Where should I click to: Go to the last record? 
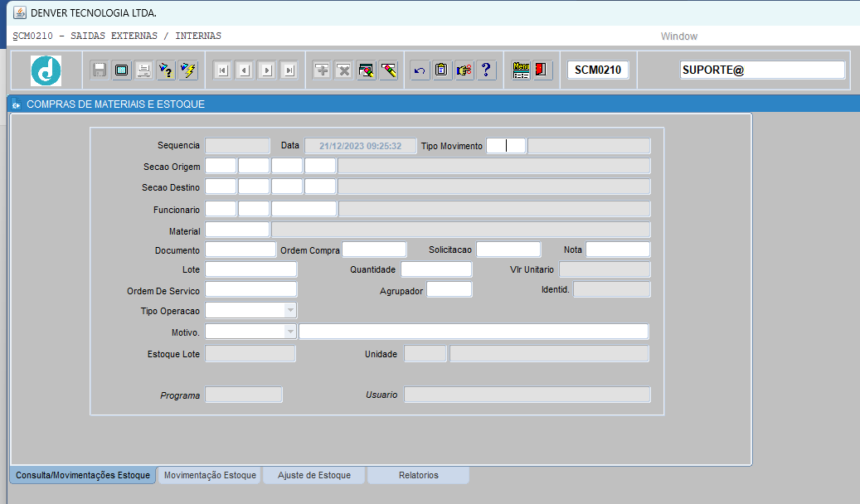pyautogui.click(x=289, y=70)
